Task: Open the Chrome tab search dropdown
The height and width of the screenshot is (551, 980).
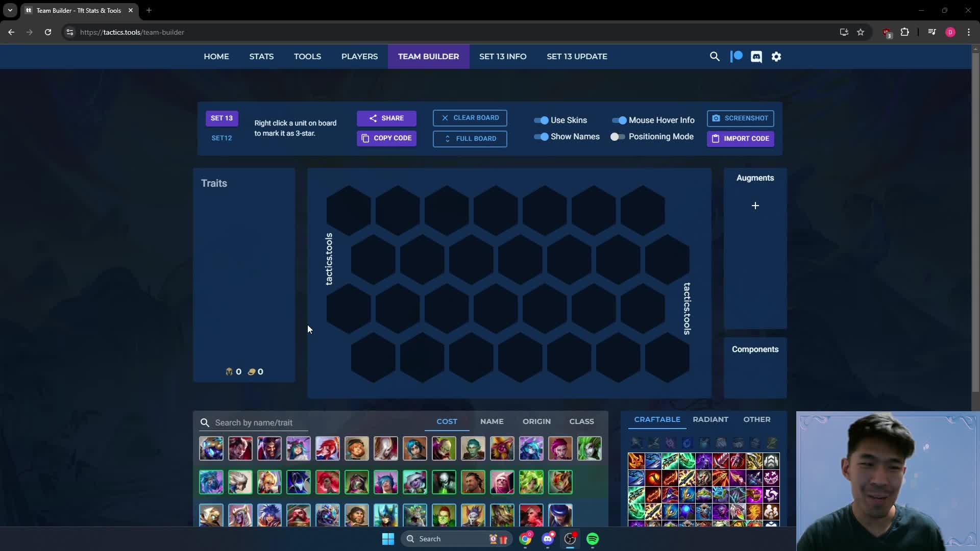Action: coord(10,10)
